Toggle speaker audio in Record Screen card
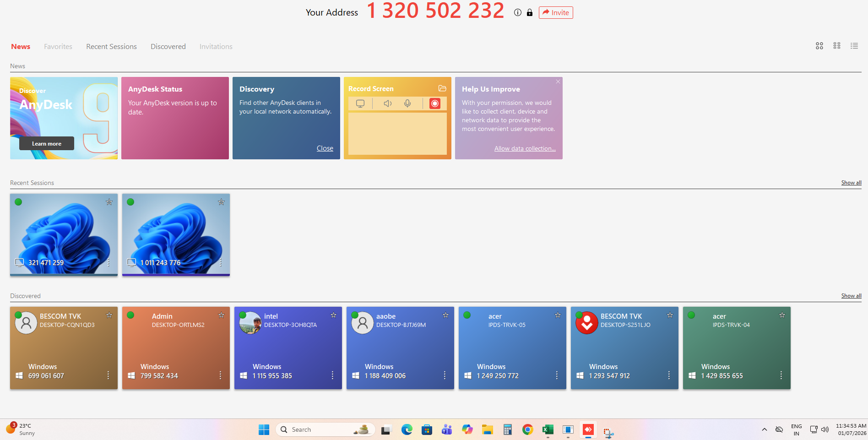The height and width of the screenshot is (440, 868). (388, 103)
